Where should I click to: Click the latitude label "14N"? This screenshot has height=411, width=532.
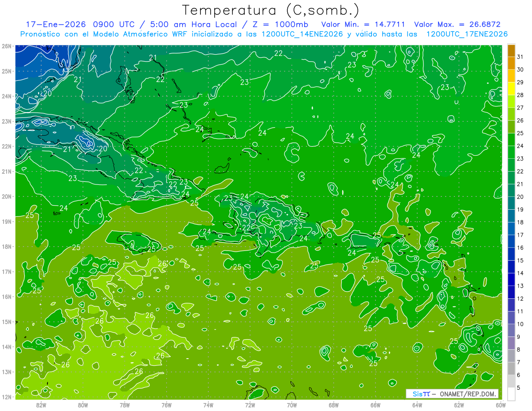pyautogui.click(x=7, y=347)
